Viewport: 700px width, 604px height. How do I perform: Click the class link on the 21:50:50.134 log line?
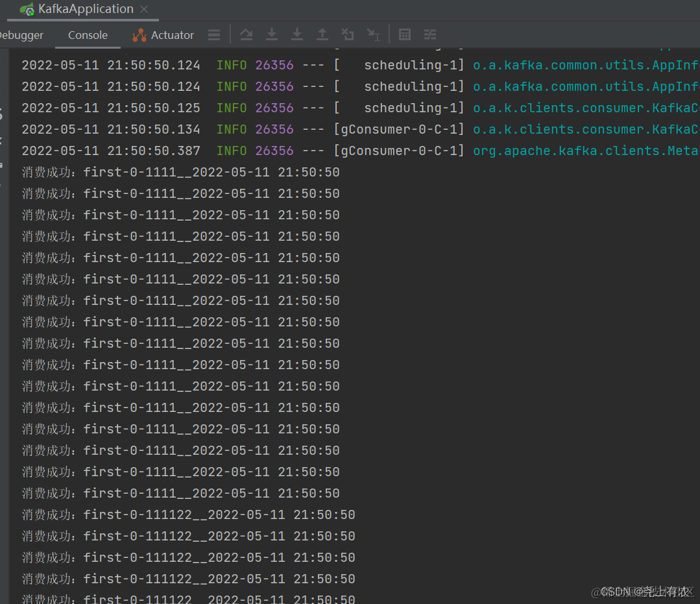tap(586, 130)
